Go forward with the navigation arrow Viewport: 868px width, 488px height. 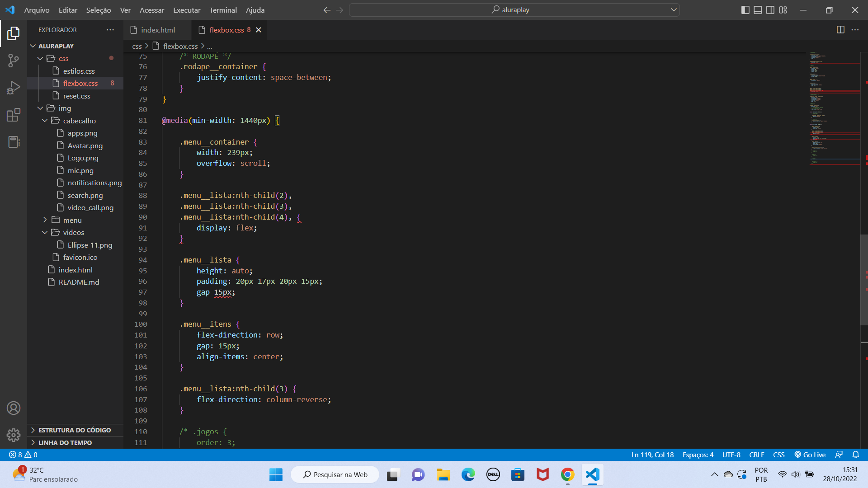(340, 10)
